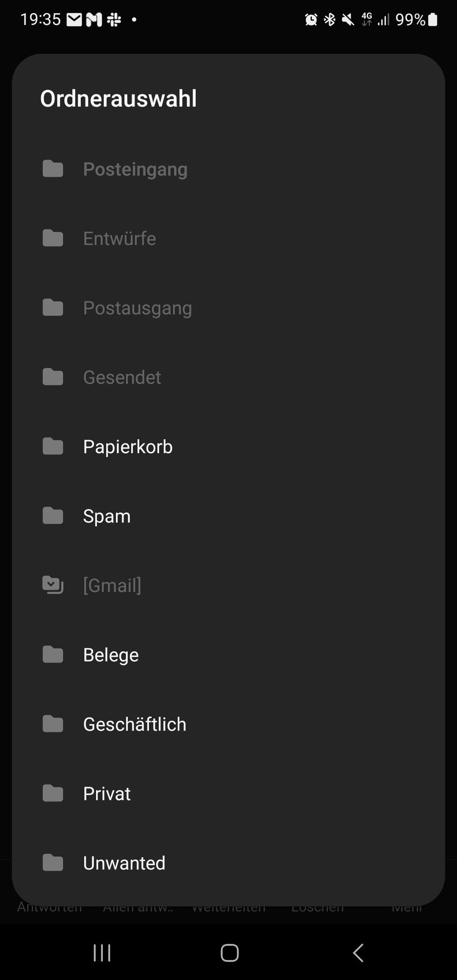
Task: Tap the folder icon beside Papierkorb
Action: 53,446
